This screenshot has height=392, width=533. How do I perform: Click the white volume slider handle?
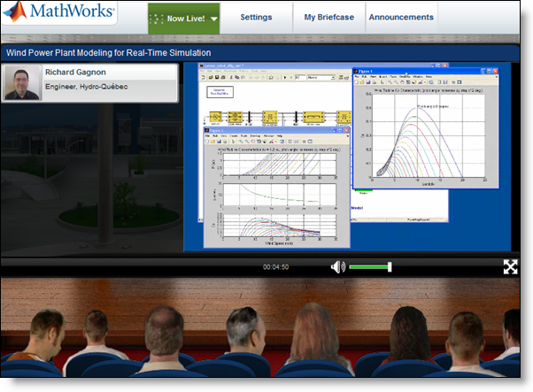[x=390, y=266]
